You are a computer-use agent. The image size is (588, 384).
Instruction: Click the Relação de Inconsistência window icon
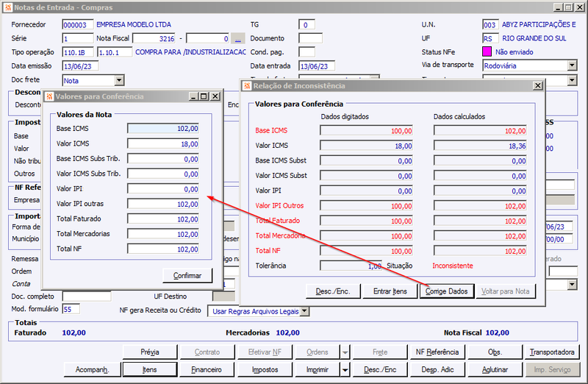coord(247,86)
